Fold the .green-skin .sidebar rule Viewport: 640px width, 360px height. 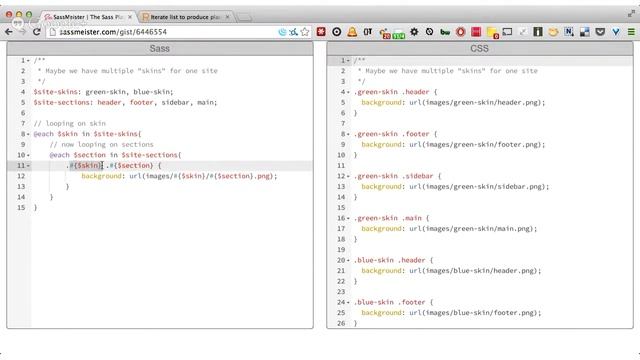click(348, 176)
